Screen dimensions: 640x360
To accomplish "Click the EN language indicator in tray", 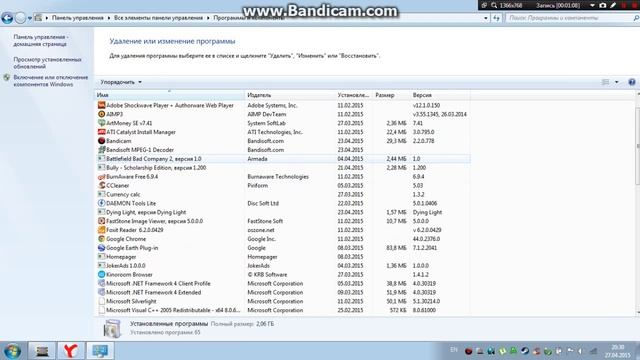I will (x=453, y=350).
